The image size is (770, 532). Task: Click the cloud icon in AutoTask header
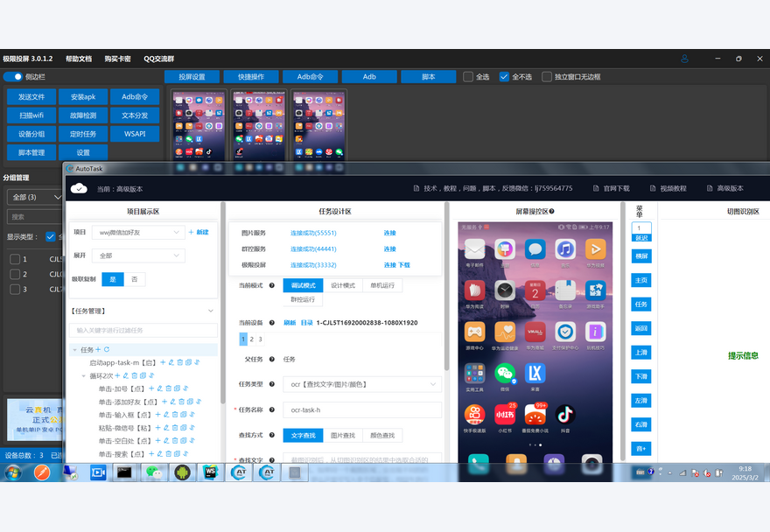tap(79, 187)
